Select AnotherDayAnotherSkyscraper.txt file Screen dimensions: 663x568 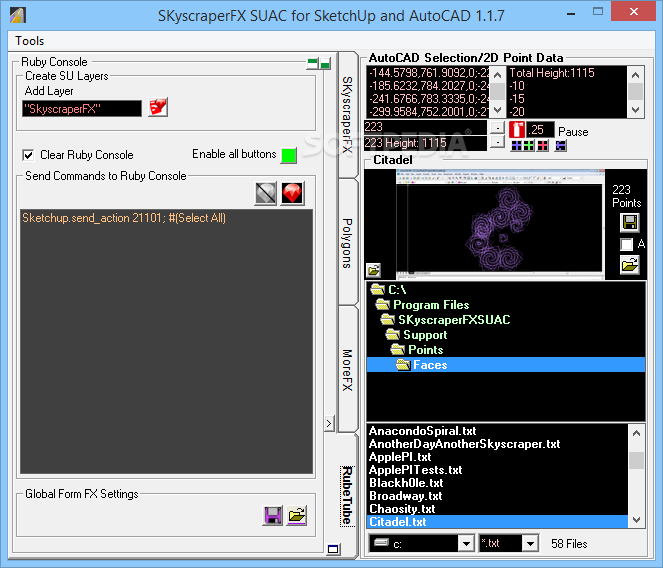pos(498,444)
